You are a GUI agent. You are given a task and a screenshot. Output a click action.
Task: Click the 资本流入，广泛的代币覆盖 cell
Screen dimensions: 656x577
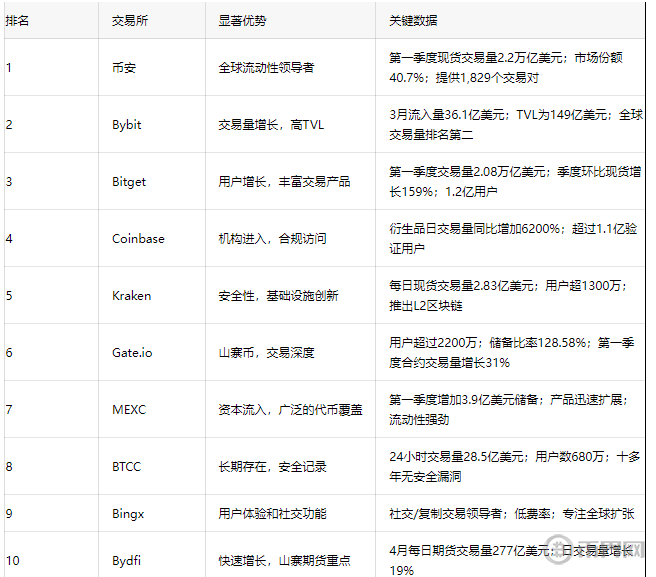[x=290, y=409]
